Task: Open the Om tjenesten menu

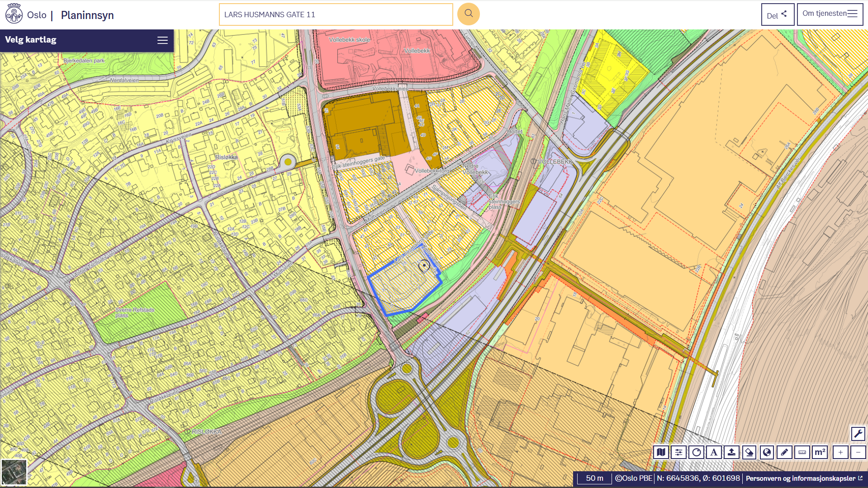Action: (830, 14)
